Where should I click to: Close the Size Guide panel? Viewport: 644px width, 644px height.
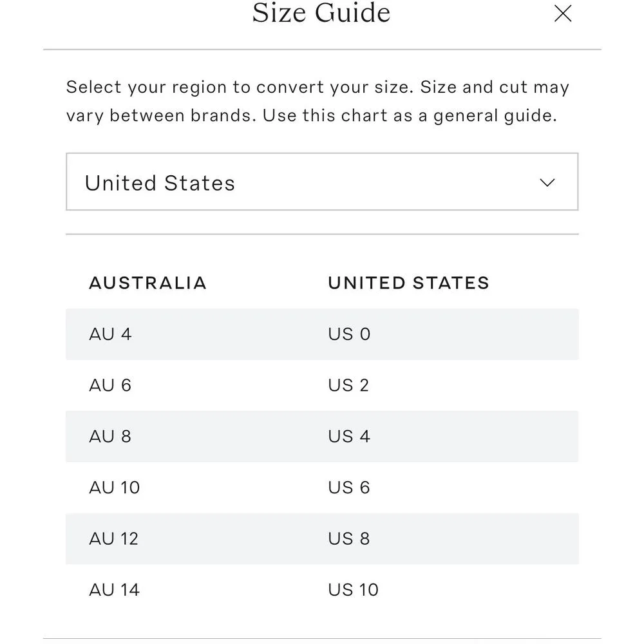coord(563,14)
